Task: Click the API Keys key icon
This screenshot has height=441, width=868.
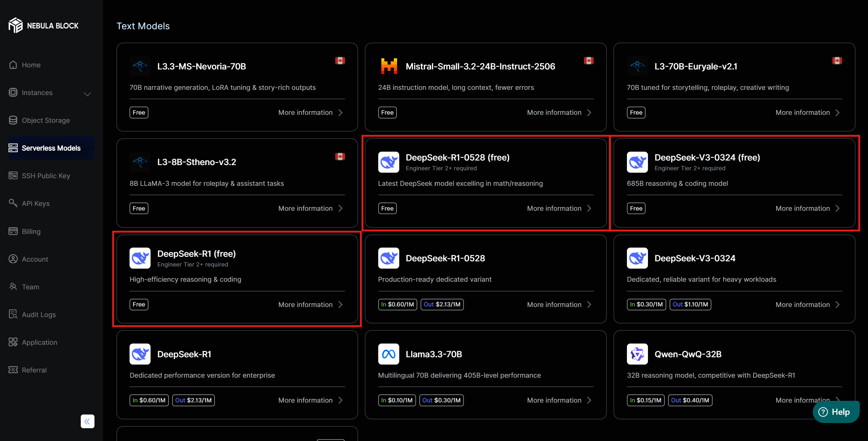Action: pos(13,203)
